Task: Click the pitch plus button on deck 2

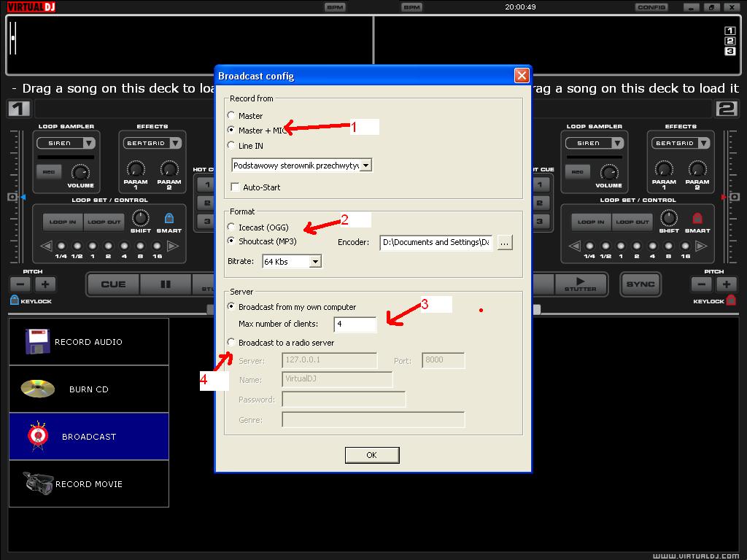Action: click(727, 284)
